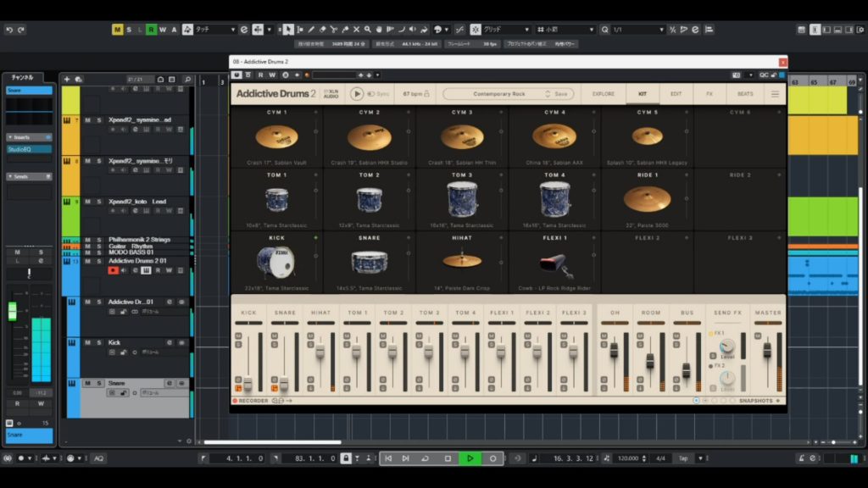
Task: Select the Kick drum kit piece
Action: pyautogui.click(x=275, y=262)
